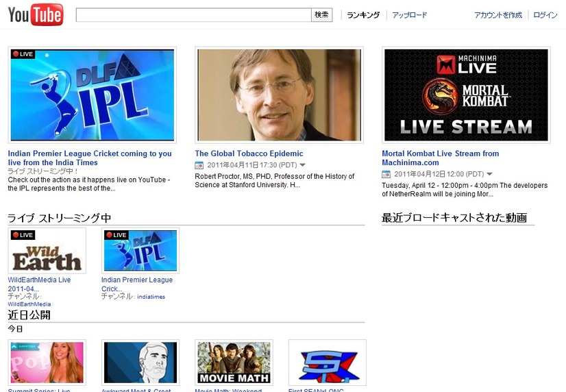Open WildEarthMedia Live 2011-04... link

click(39, 284)
